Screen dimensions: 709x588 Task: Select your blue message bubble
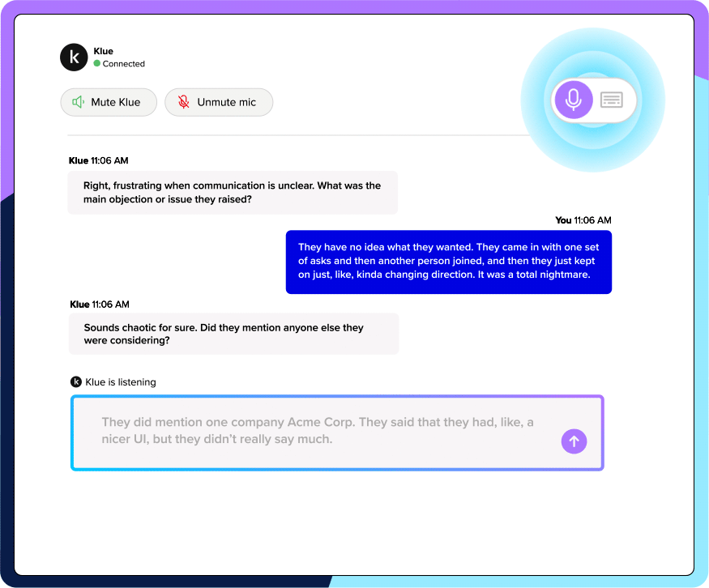pyautogui.click(x=449, y=262)
